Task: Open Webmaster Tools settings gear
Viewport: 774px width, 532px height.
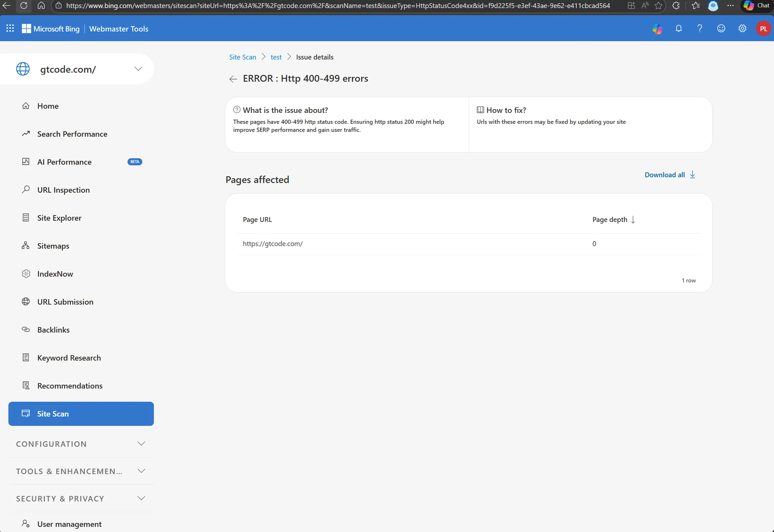Action: pos(742,28)
